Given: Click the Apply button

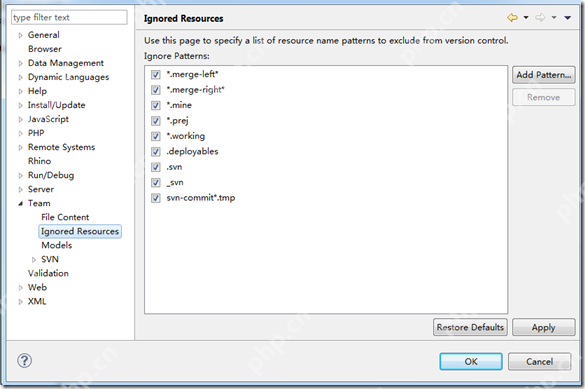Looking at the screenshot, I should tap(544, 327).
